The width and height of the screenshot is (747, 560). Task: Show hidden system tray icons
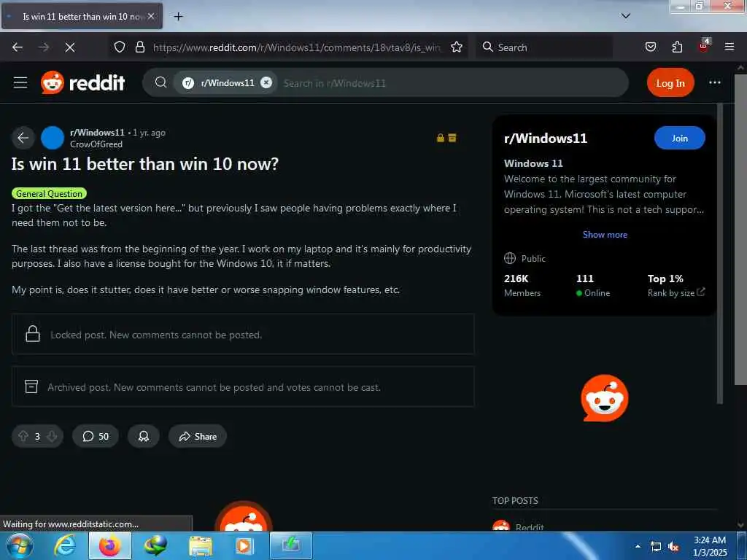click(638, 546)
